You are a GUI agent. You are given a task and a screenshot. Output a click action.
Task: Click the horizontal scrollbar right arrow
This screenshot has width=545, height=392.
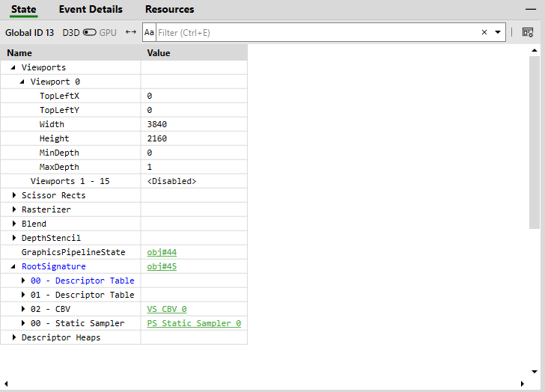click(x=522, y=384)
